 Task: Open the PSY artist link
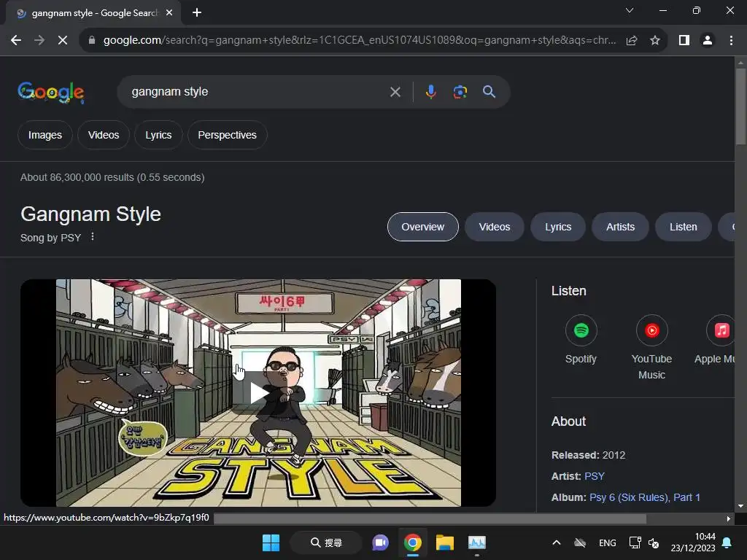(x=595, y=476)
